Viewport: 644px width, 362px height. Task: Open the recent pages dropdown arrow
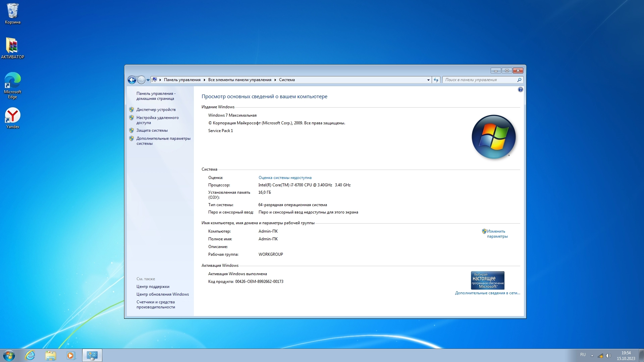point(148,80)
